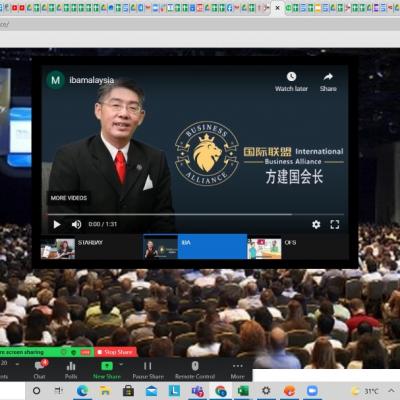Open the Zoom More menu
The image size is (400, 400).
[x=238, y=370]
